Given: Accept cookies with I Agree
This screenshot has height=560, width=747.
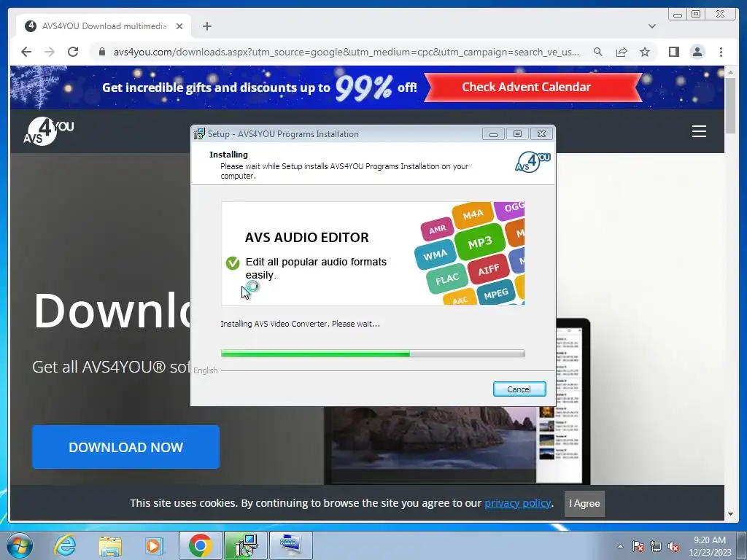Looking at the screenshot, I should click(584, 503).
